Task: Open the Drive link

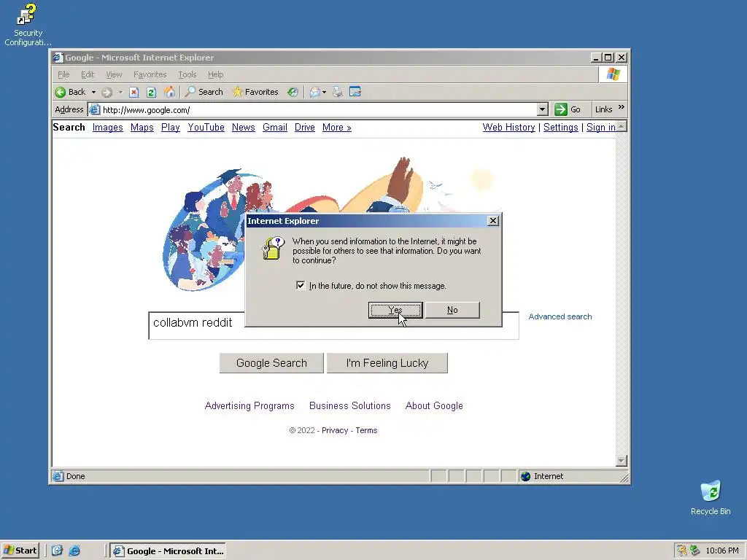Action: (x=305, y=128)
